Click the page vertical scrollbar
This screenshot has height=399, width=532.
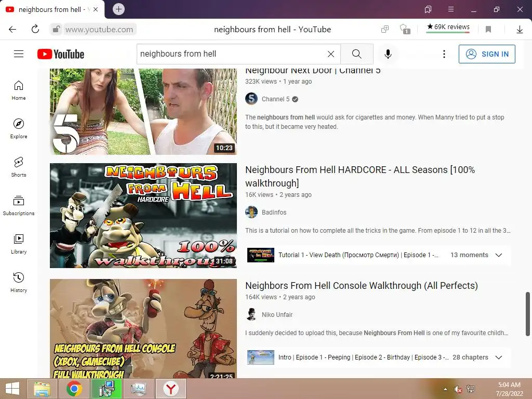click(528, 314)
